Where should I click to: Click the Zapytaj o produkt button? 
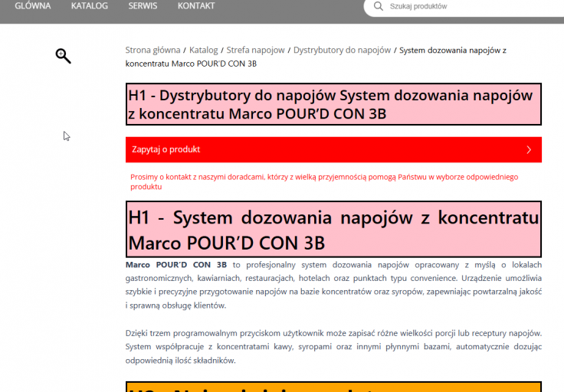(x=333, y=150)
